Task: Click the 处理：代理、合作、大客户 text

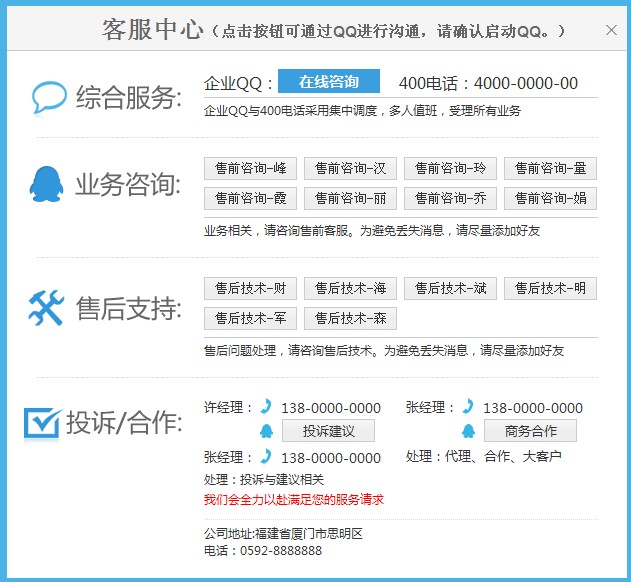Action: coord(484,456)
